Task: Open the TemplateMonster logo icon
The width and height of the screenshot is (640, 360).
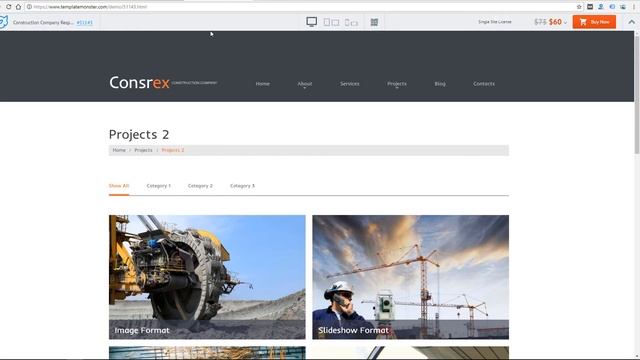Action: pyautogui.click(x=4, y=22)
